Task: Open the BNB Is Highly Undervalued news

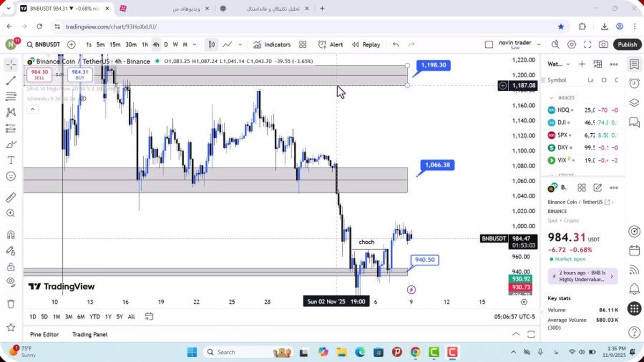Action: pyautogui.click(x=583, y=276)
